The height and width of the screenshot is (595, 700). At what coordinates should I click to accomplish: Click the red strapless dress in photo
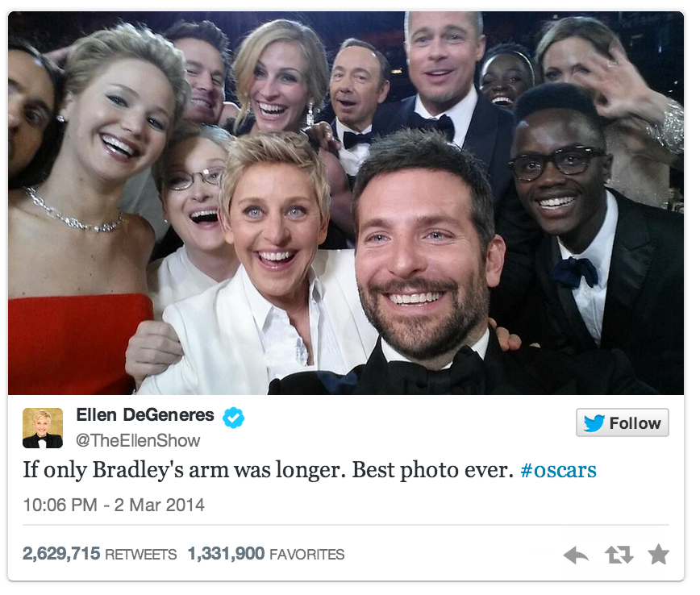[x=76, y=343]
